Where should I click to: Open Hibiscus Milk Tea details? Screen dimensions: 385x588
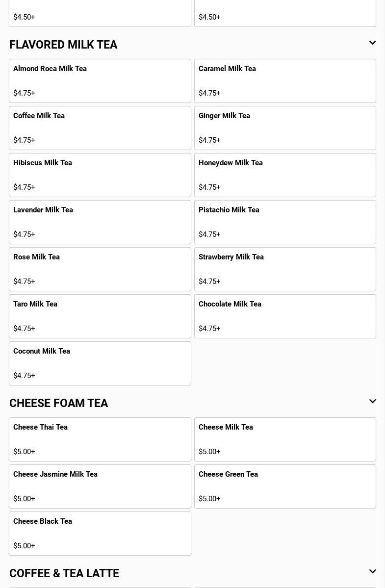100,175
